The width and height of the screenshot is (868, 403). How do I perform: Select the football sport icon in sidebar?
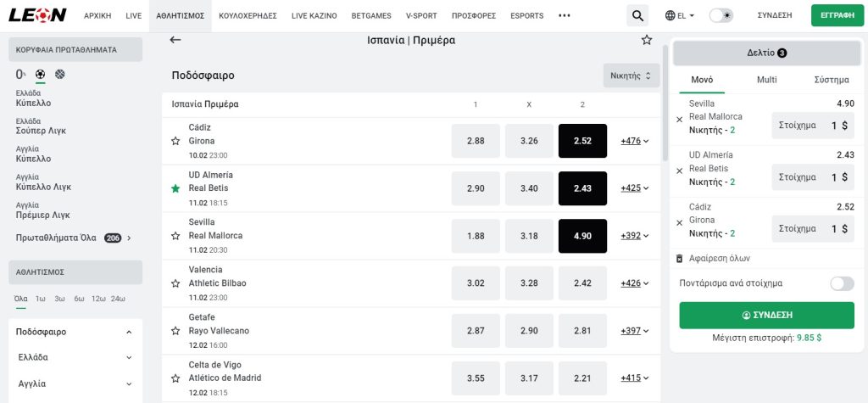click(41, 75)
